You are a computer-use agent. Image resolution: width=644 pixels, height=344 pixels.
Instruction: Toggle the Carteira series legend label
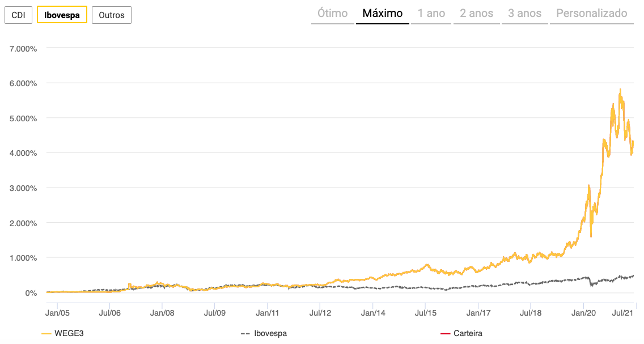[x=468, y=334]
